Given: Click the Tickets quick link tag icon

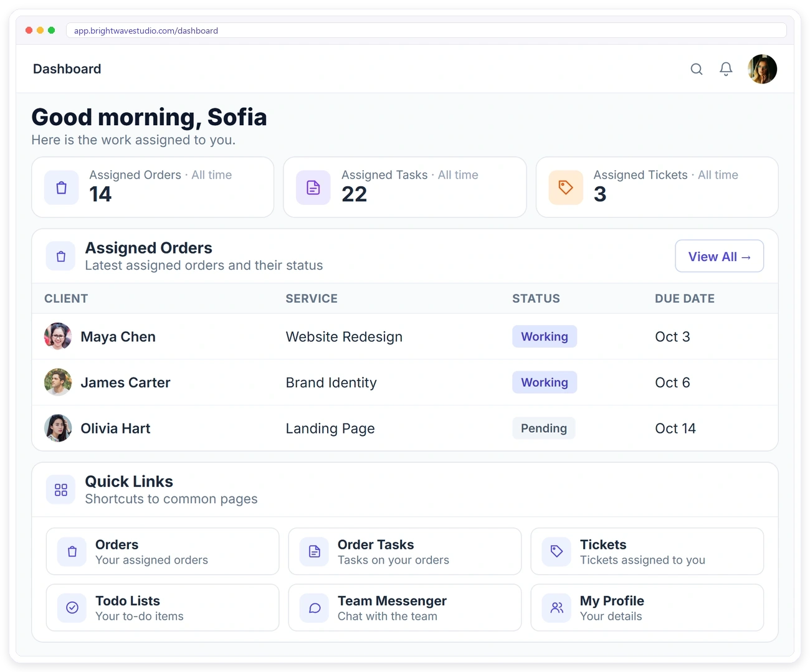Looking at the screenshot, I should 557,552.
